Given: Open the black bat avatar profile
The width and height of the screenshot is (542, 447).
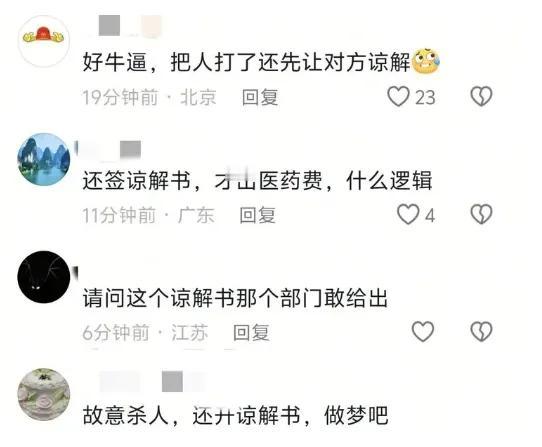Looking at the screenshot, I should click(x=44, y=277).
